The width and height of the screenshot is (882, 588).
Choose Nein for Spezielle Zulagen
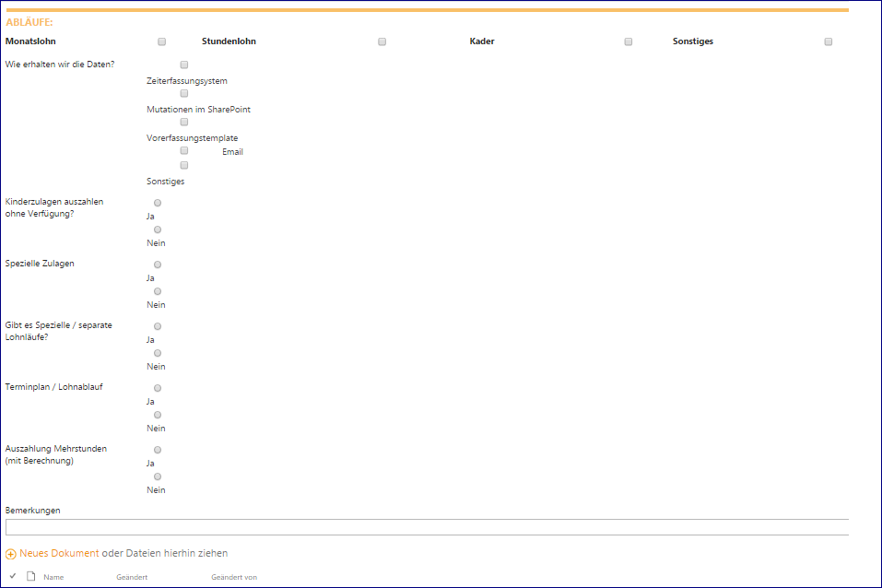[x=158, y=291]
